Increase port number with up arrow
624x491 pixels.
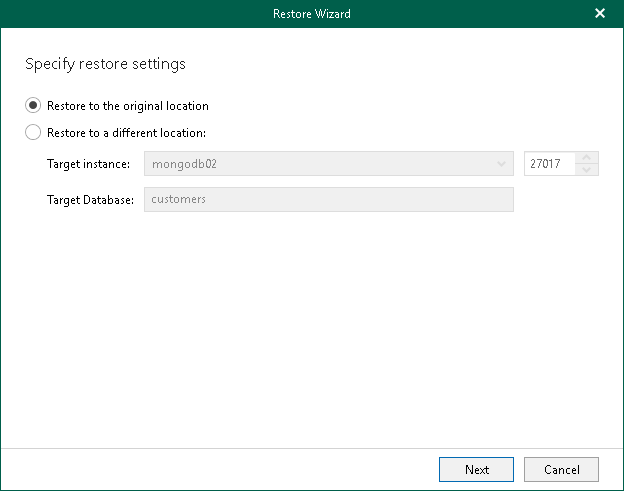click(x=587, y=158)
